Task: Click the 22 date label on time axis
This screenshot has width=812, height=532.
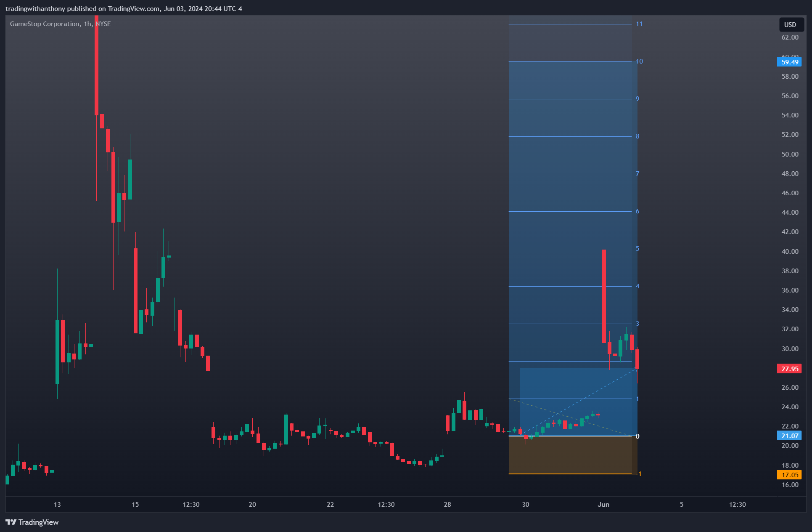Action: [x=330, y=504]
